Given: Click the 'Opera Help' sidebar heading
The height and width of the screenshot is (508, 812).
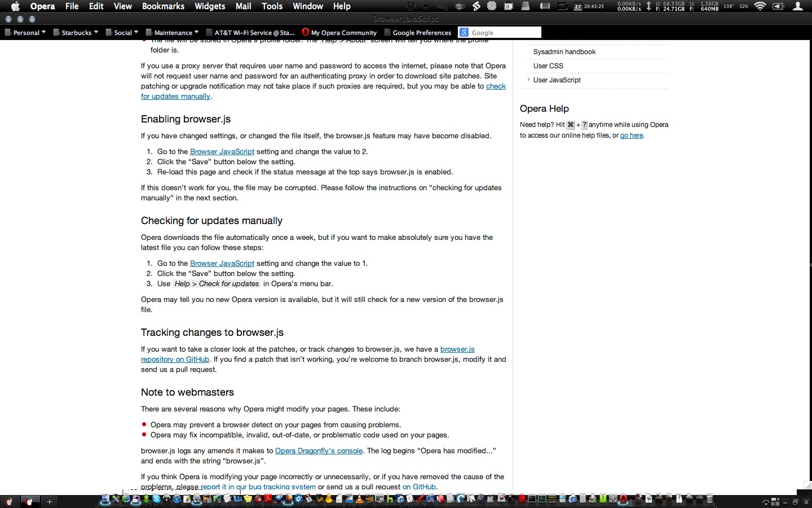Looking at the screenshot, I should (544, 108).
